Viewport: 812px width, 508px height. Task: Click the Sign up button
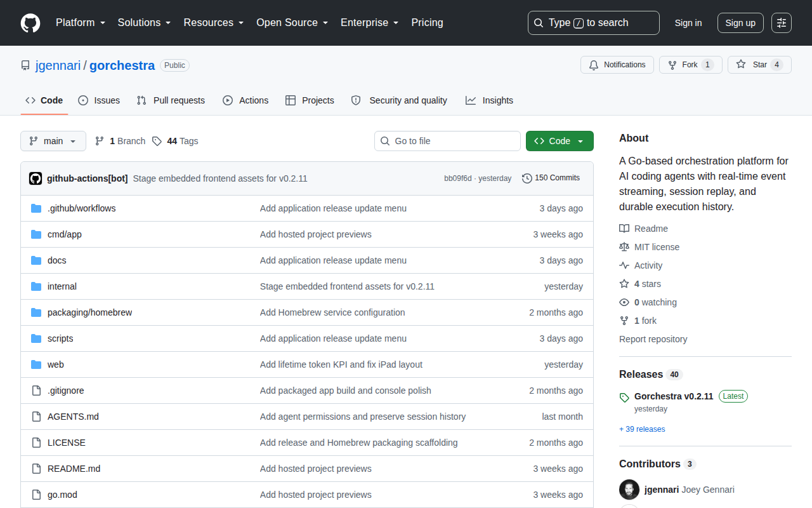coord(740,23)
